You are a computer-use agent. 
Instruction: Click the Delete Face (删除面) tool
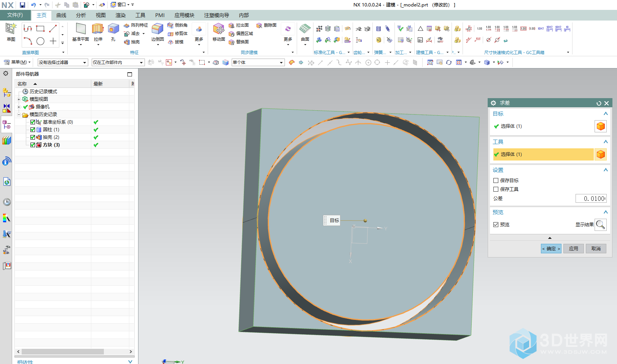[266, 25]
